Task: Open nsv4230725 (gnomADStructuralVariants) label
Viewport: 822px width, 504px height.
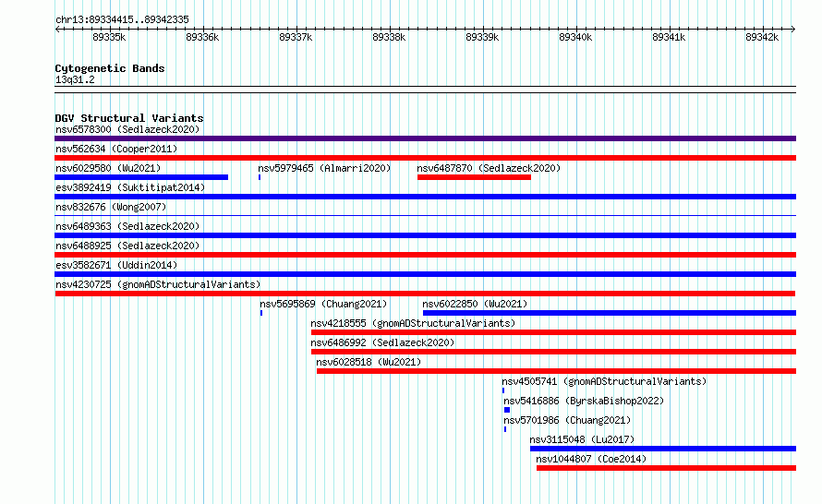Action: 158,284
